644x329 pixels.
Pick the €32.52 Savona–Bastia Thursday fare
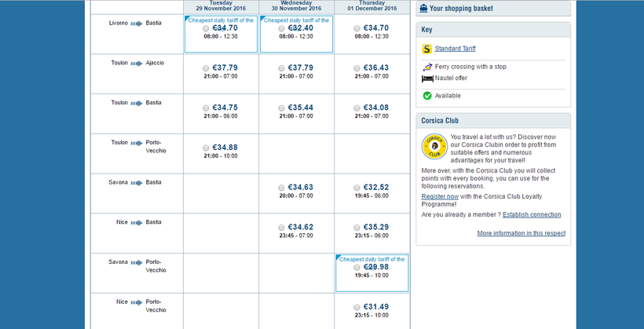357,188
